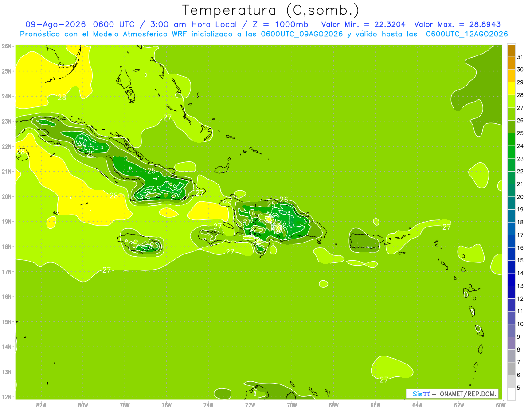Click the '68W' longitude axis label
Screen dimensions: 532x411
(334, 405)
